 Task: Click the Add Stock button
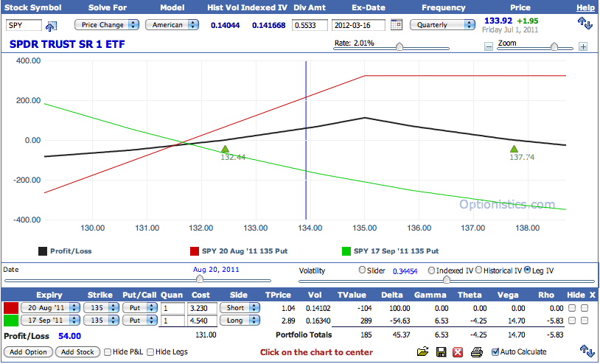click(77, 351)
